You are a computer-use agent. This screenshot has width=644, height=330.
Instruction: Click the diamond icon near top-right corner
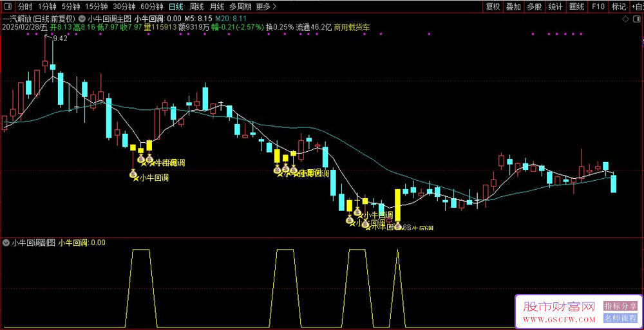(625, 19)
